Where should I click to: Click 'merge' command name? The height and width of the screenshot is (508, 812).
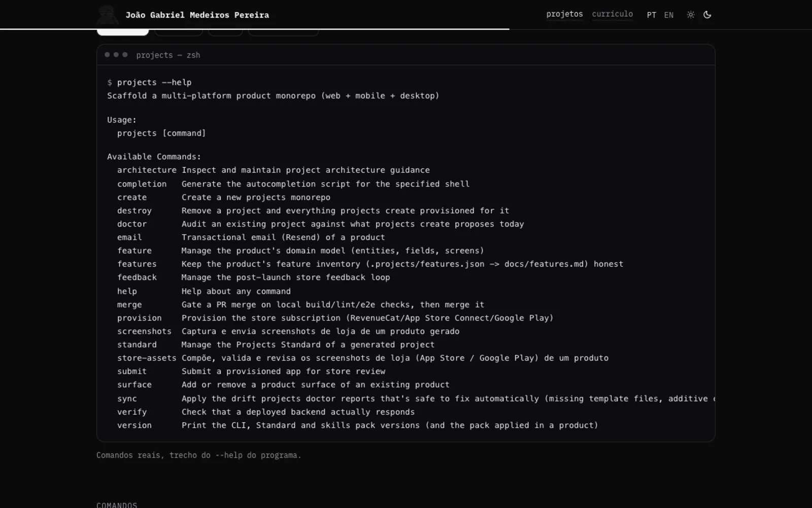pyautogui.click(x=129, y=305)
